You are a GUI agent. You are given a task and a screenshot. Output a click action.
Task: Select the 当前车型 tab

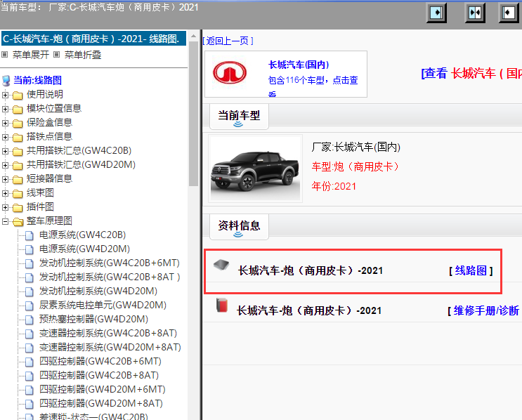pyautogui.click(x=239, y=117)
